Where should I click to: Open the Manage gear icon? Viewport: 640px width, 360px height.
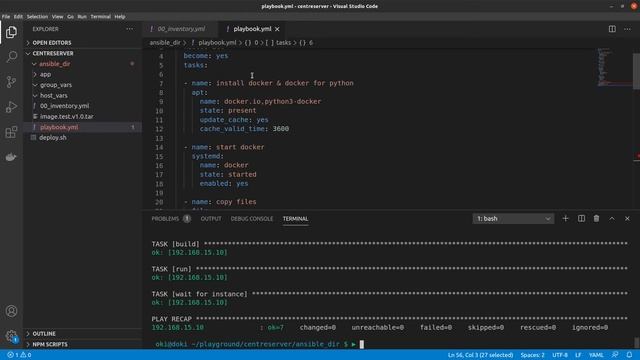click(11, 336)
